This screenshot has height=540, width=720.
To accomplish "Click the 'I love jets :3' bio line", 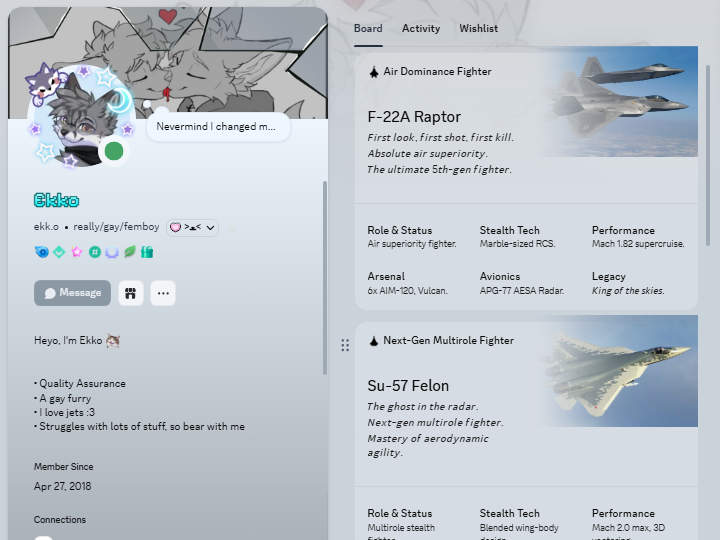I will point(65,412).
